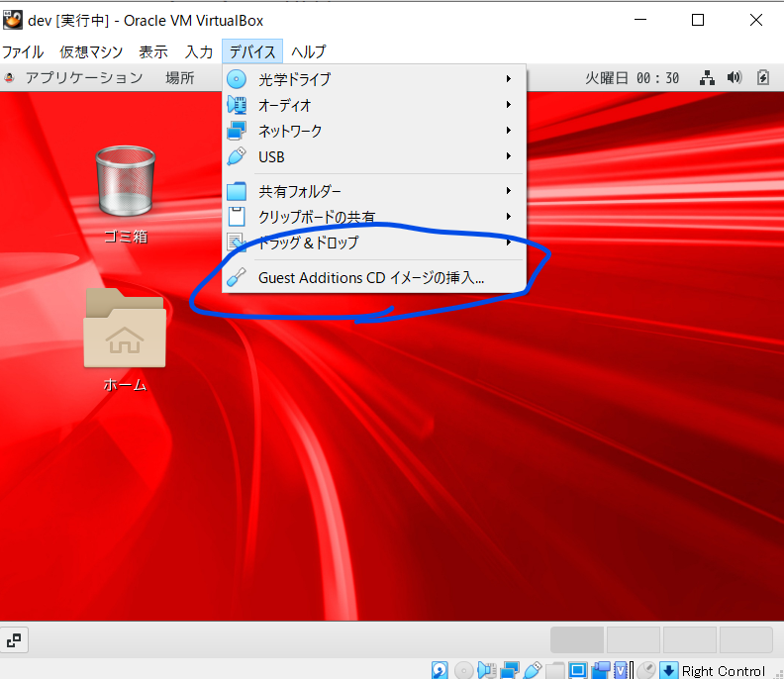Open the 場所 guest menu
The height and width of the screenshot is (679, 784).
pos(180,77)
